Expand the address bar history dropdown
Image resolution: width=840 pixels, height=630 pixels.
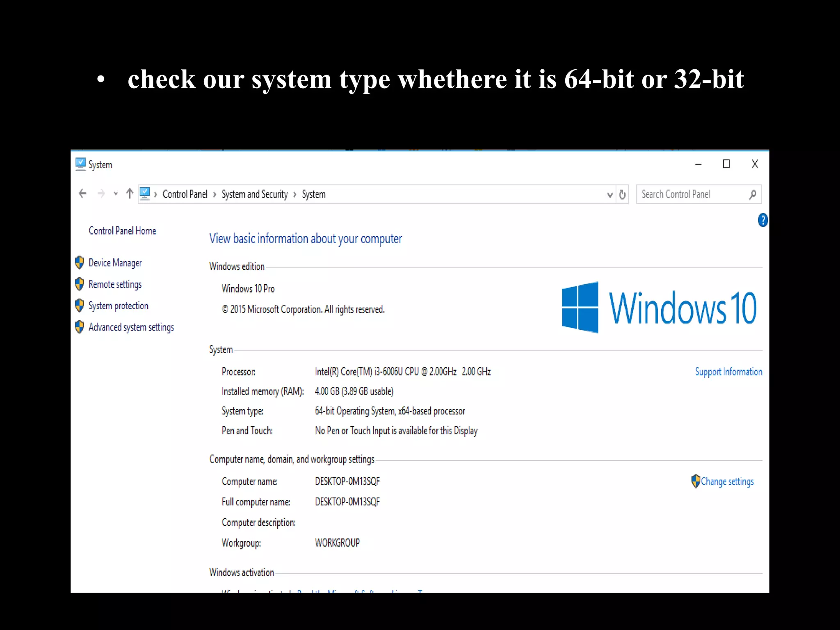[x=609, y=195]
